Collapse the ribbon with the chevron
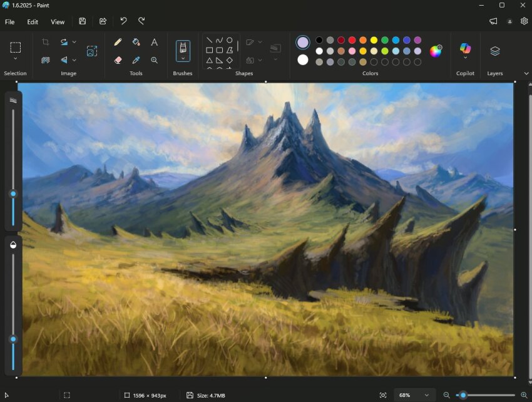 (x=526, y=73)
